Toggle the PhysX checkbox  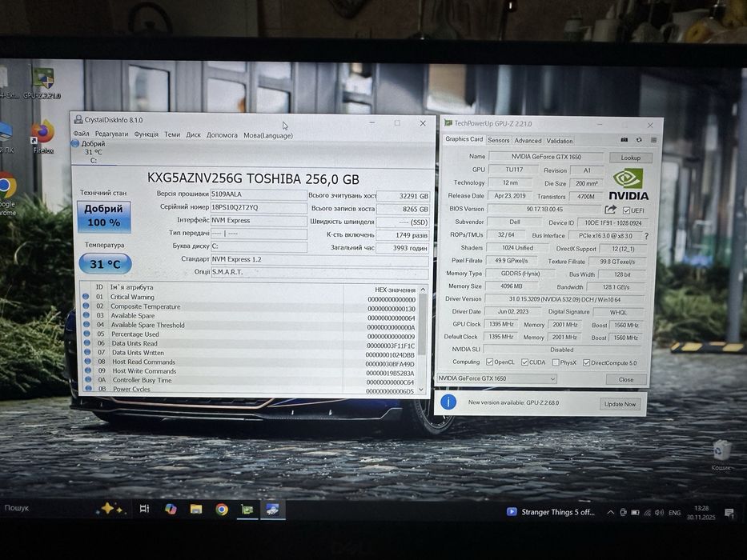556,362
